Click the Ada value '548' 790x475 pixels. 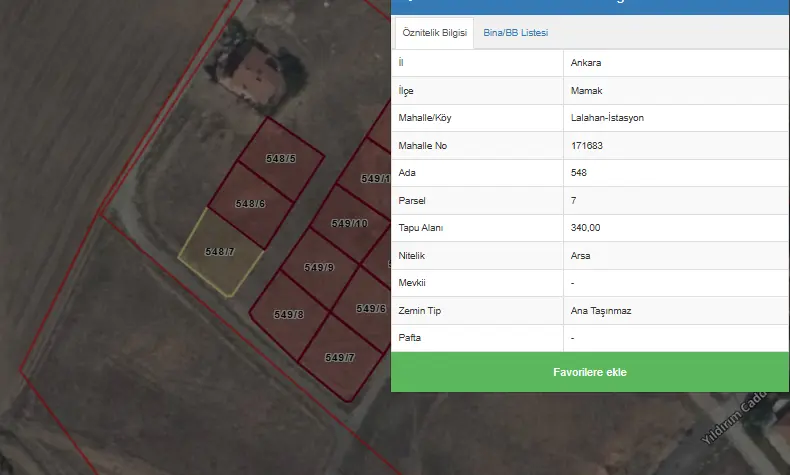[x=578, y=173]
